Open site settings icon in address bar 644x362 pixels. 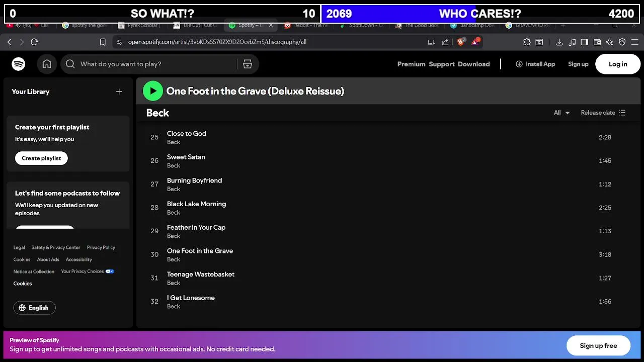[119, 42]
